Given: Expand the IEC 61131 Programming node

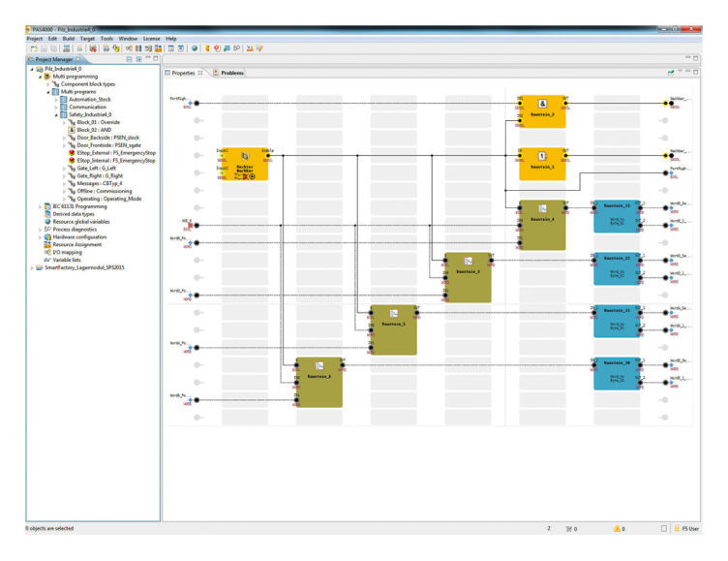Looking at the screenshot, I should [x=40, y=206].
